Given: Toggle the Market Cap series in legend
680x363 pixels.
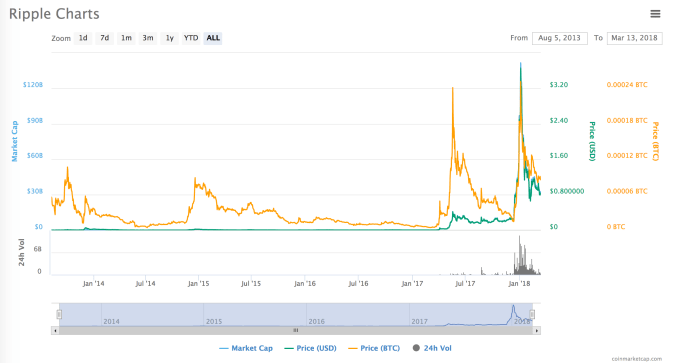Looking at the screenshot, I should click(246, 348).
